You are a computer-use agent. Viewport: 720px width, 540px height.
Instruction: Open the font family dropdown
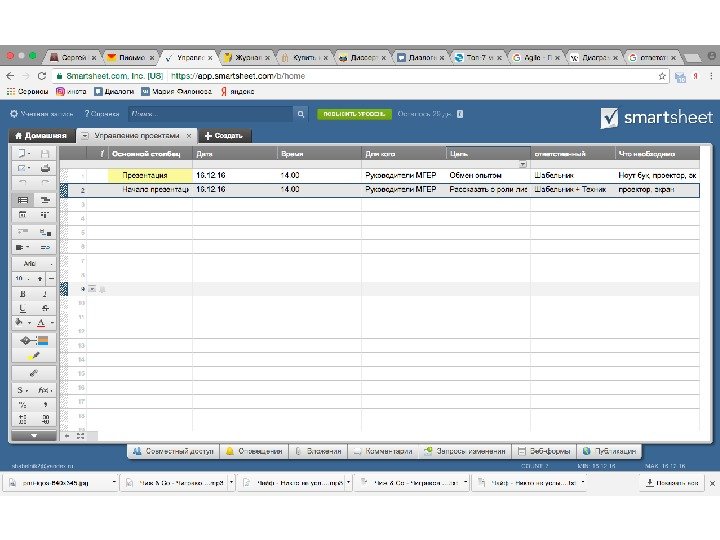pos(34,264)
